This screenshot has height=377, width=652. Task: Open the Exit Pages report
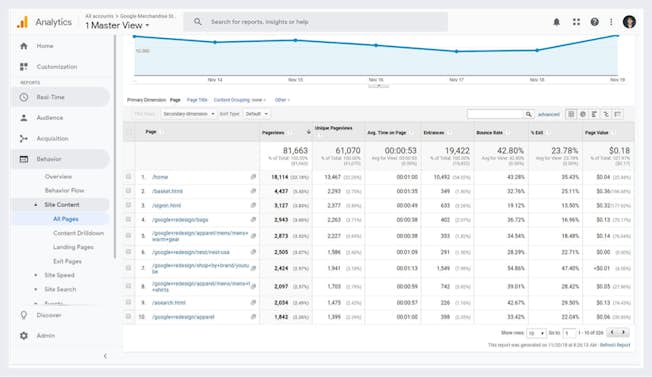point(67,261)
